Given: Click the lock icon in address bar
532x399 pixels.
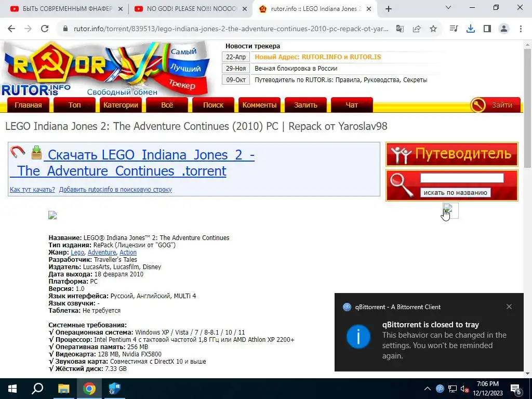Looking at the screenshot, I should [x=65, y=29].
